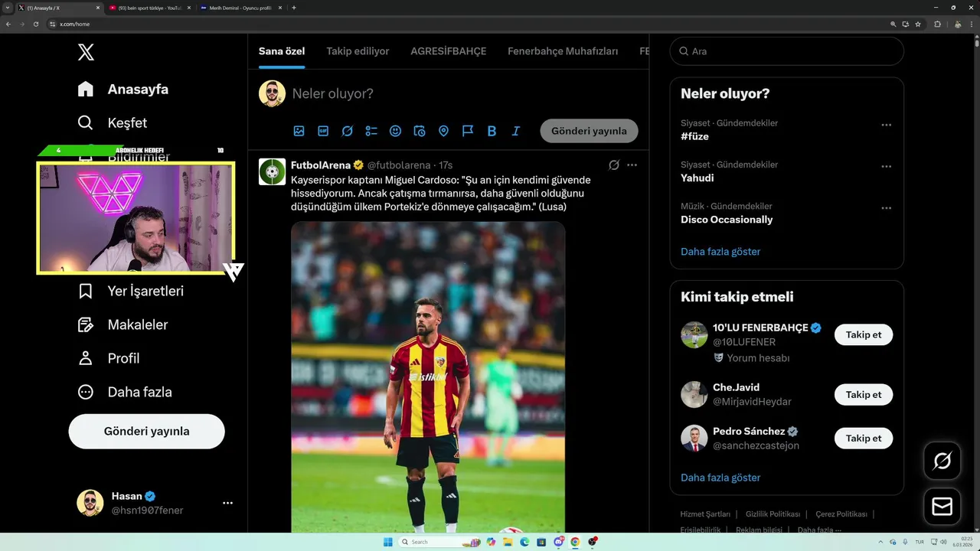Open the Windows Start button
Screen dimensions: 980x551
coord(387,542)
